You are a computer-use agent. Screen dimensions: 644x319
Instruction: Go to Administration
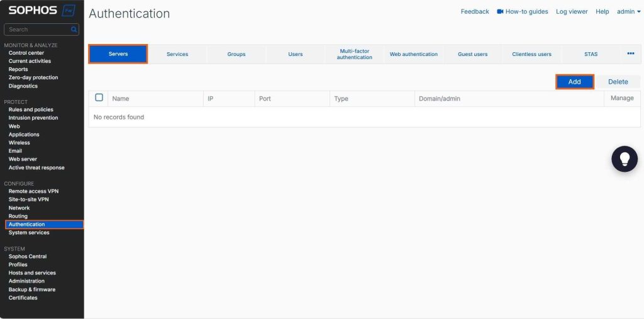point(26,281)
